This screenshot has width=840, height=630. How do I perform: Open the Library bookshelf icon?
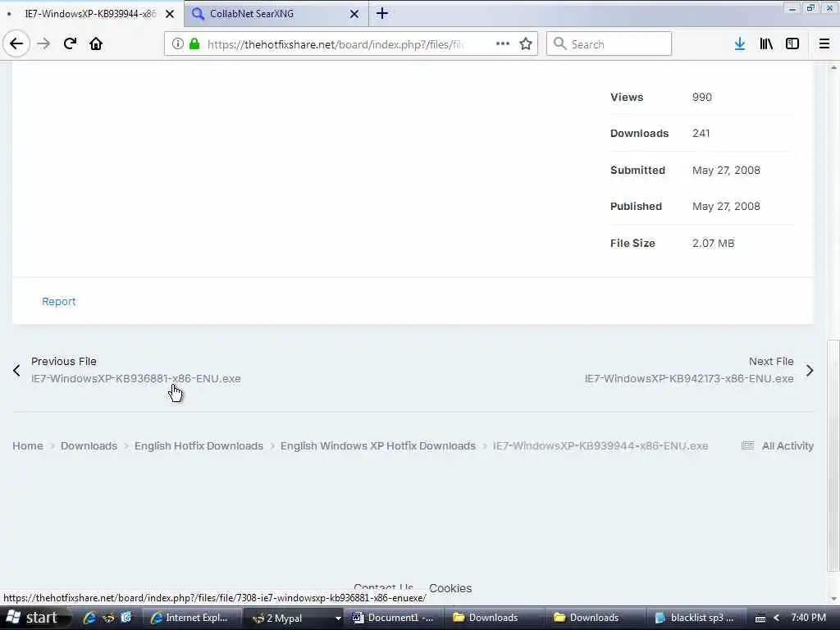coord(766,43)
